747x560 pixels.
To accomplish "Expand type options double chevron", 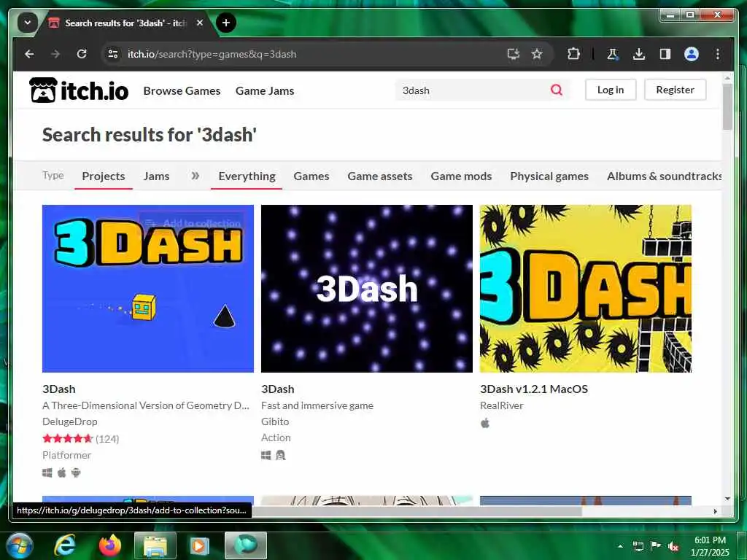I will point(195,176).
